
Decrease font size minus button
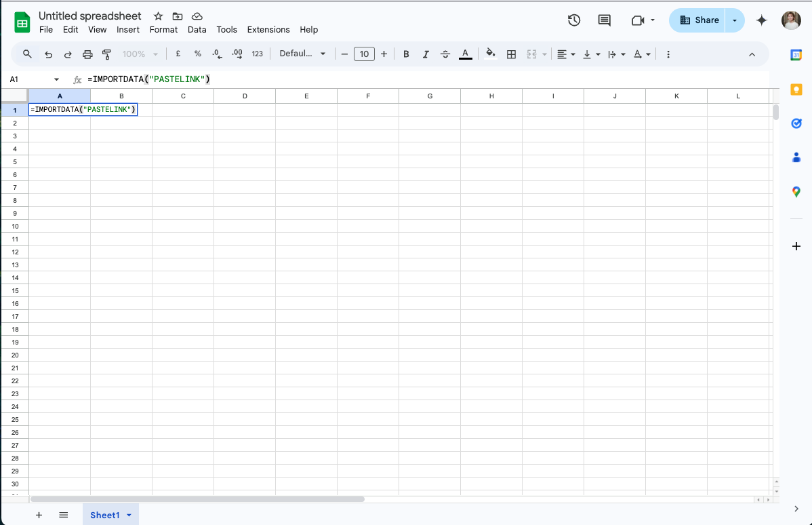click(x=344, y=54)
